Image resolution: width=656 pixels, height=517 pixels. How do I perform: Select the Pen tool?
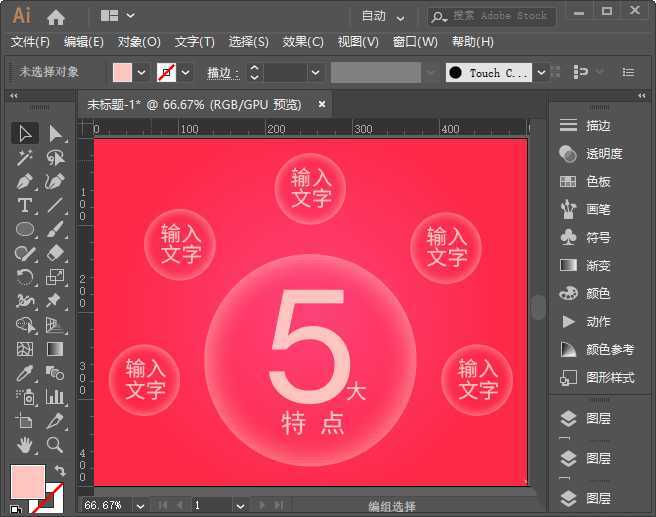point(25,182)
